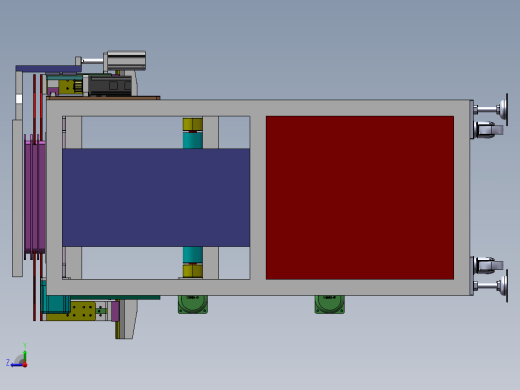Image resolution: width=520 pixels, height=390 pixels.
Task: Select the black motor body near top
Action: pyautogui.click(x=110, y=86)
